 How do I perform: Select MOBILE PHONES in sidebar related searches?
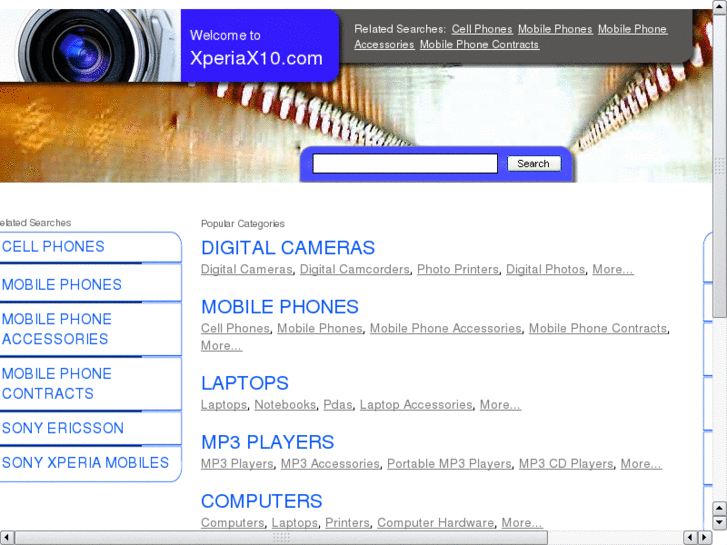pyautogui.click(x=62, y=284)
